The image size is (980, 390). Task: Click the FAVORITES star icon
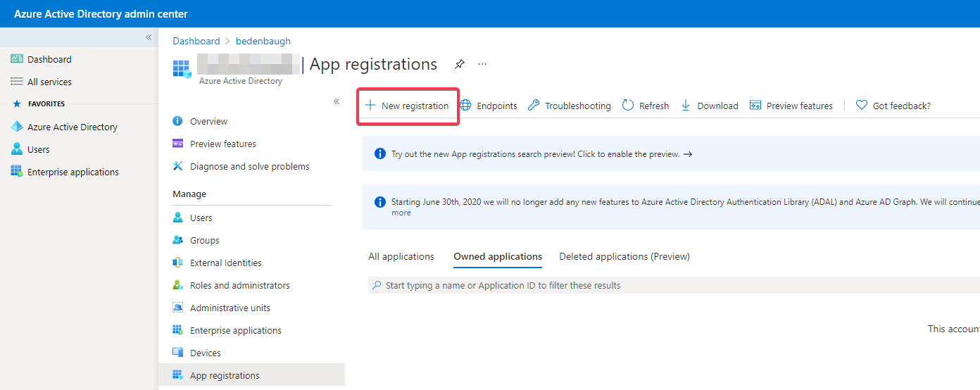(x=17, y=103)
